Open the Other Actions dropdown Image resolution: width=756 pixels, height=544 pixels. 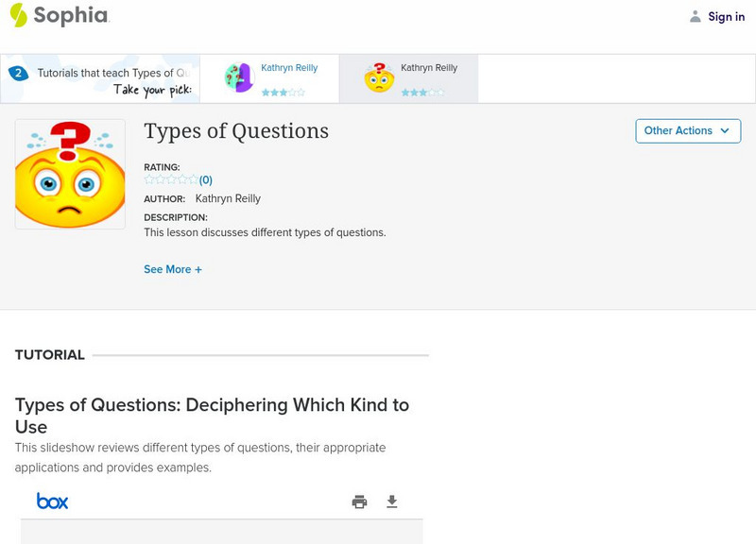tap(687, 131)
